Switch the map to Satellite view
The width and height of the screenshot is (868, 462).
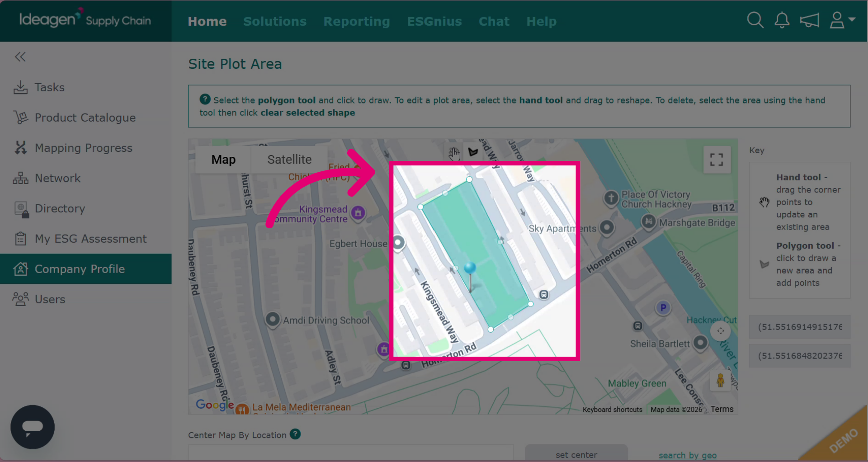(289, 160)
